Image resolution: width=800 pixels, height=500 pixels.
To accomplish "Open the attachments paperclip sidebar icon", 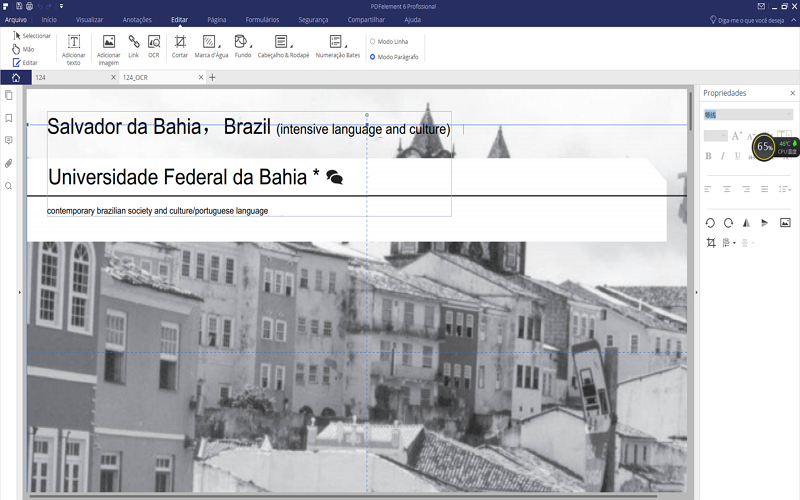I will 9,163.
